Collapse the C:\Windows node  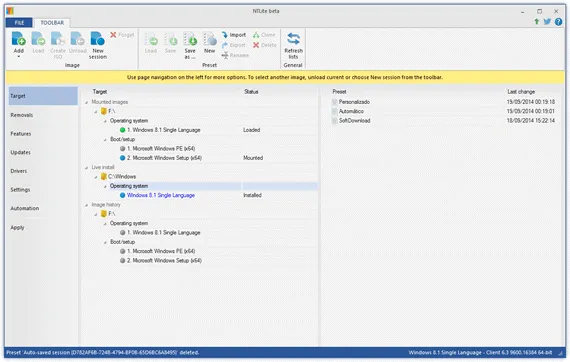[x=96, y=177]
